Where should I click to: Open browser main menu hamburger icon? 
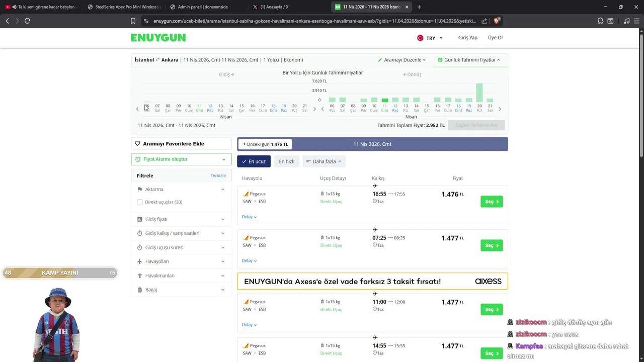click(637, 21)
